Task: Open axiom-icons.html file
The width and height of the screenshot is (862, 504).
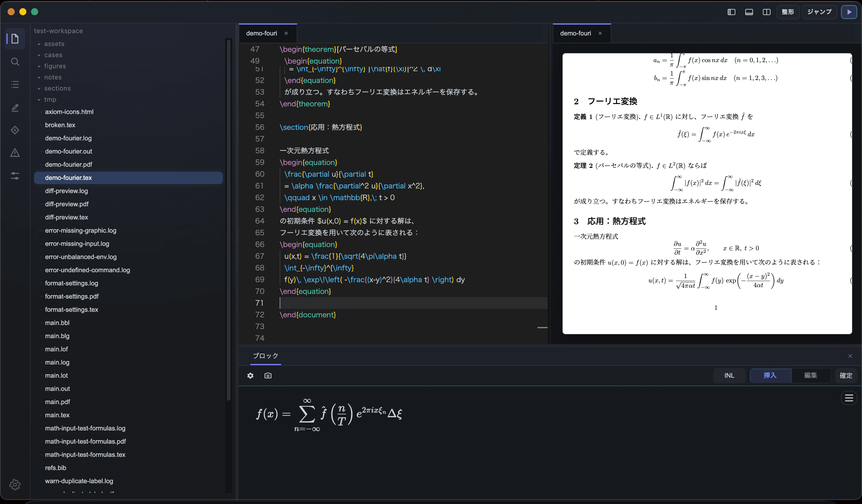Action: click(x=69, y=112)
